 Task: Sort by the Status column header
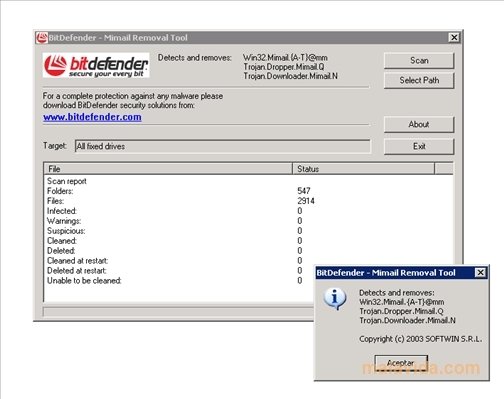point(364,169)
